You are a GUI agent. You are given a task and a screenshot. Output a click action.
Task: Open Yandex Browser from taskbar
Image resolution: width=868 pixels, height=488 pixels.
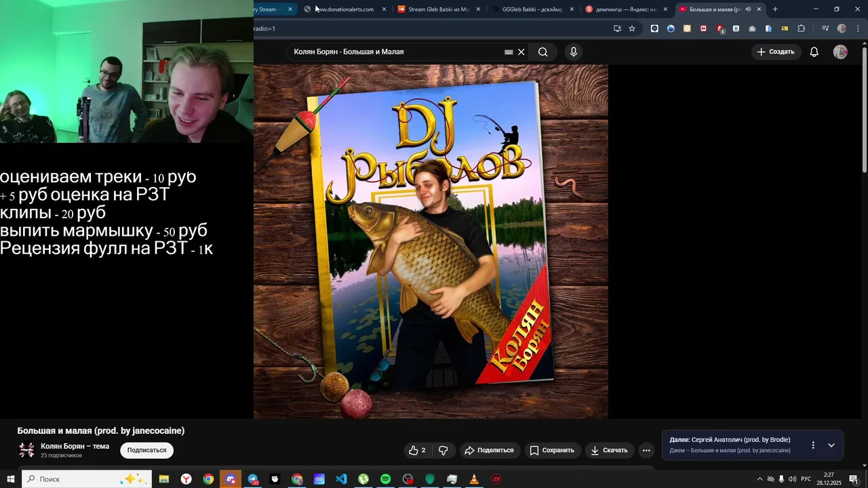point(186,479)
